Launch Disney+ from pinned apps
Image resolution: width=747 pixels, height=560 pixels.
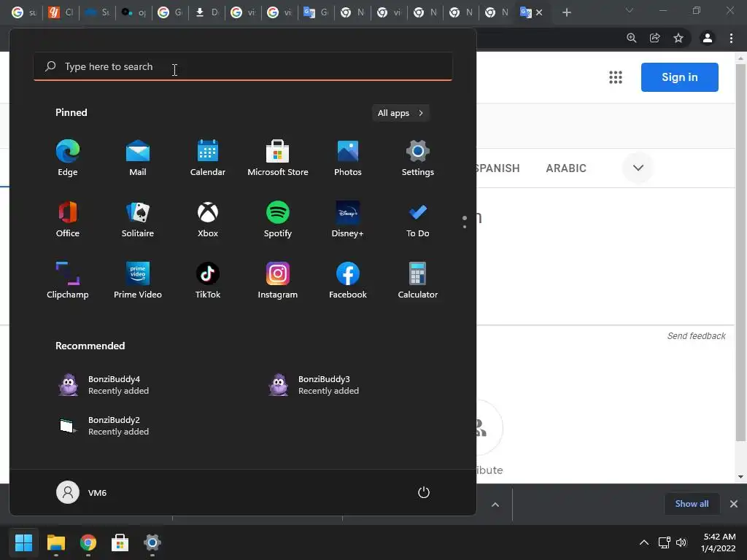point(348,219)
